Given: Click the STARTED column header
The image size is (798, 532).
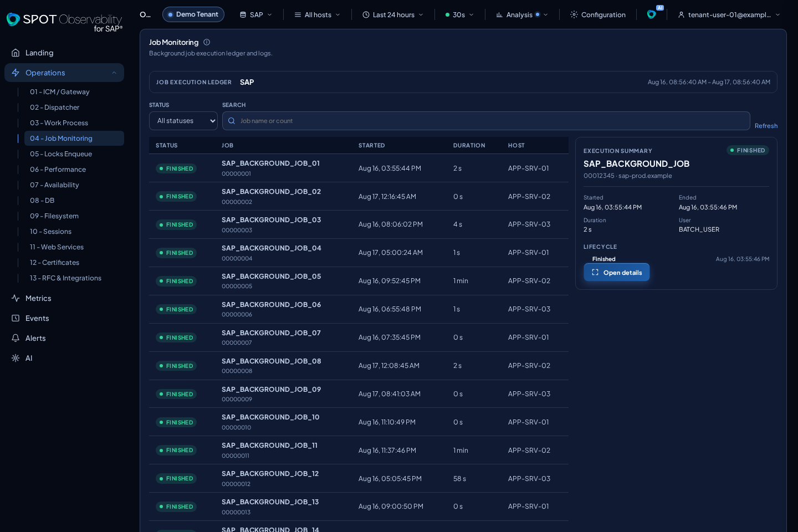Looking at the screenshot, I should click(371, 145).
